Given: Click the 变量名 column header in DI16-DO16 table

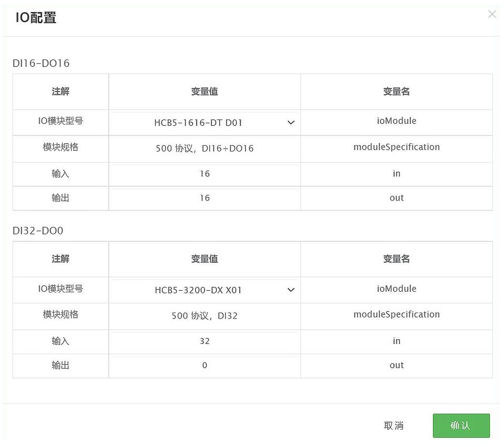Looking at the screenshot, I should tap(396, 92).
